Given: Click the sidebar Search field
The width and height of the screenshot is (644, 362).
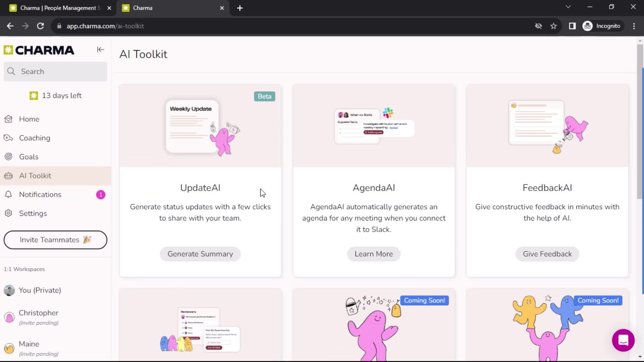Looking at the screenshot, I should coord(55,71).
